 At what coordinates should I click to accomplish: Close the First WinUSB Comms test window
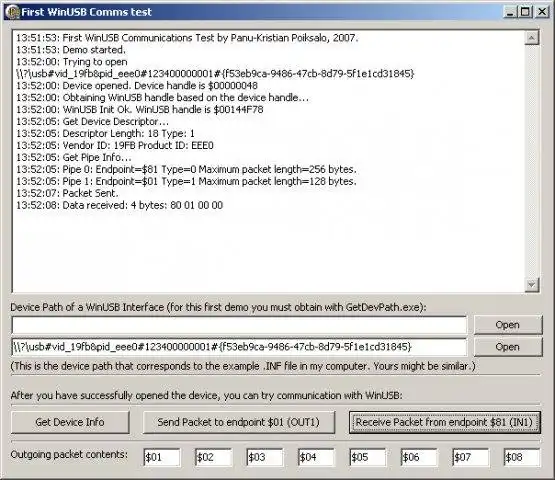(x=542, y=12)
